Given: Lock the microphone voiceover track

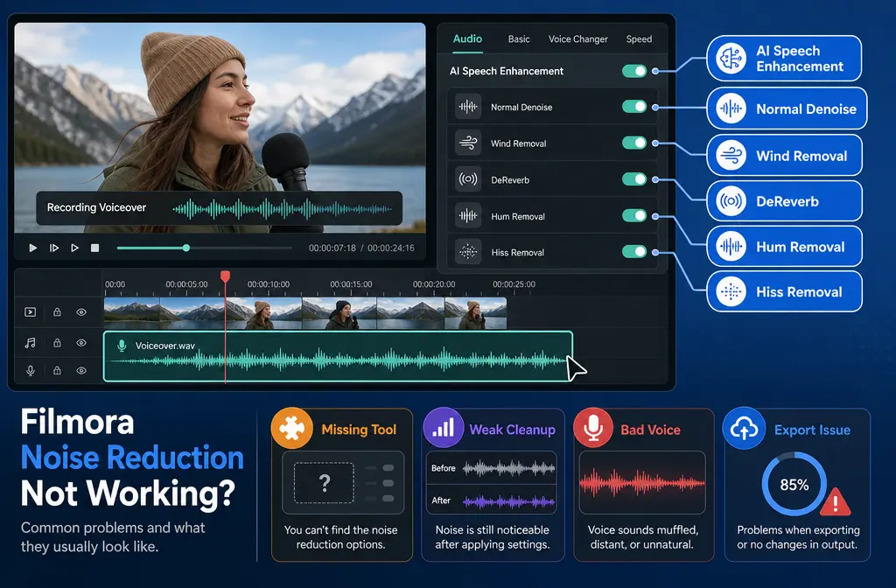Looking at the screenshot, I should [x=57, y=370].
